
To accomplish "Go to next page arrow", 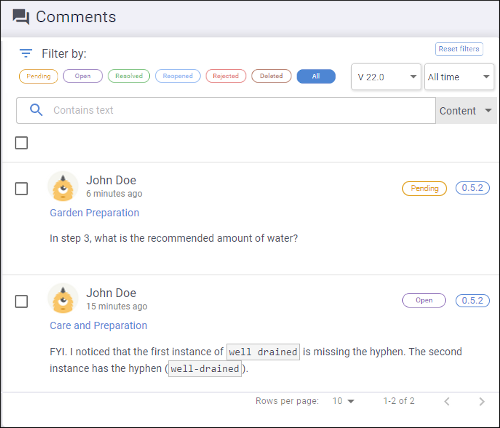I will point(482,401).
